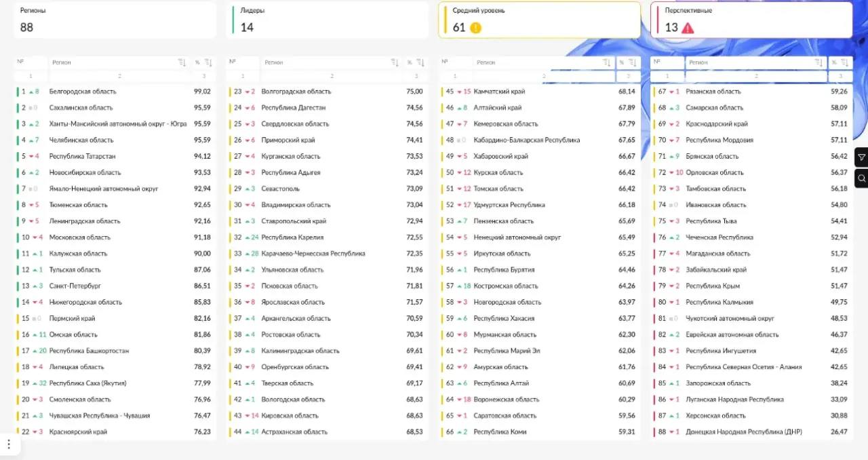Sort third table by Регион column icon

[607, 62]
